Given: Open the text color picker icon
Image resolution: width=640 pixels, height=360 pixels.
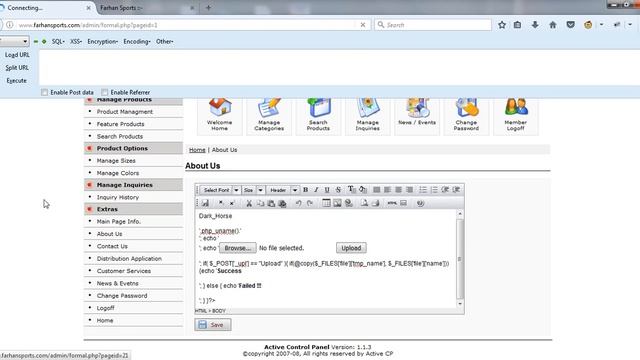Looking at the screenshot, I should click(x=351, y=189).
